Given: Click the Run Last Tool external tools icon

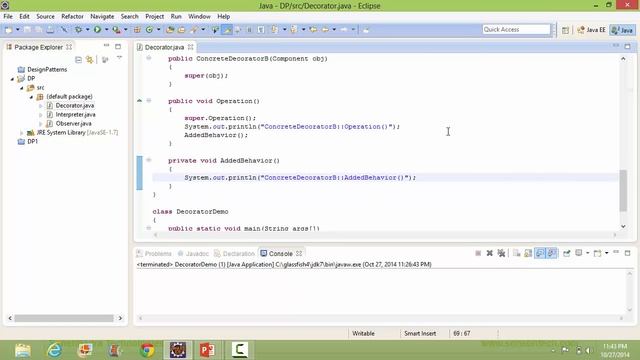Looking at the screenshot, I should [x=116, y=29].
